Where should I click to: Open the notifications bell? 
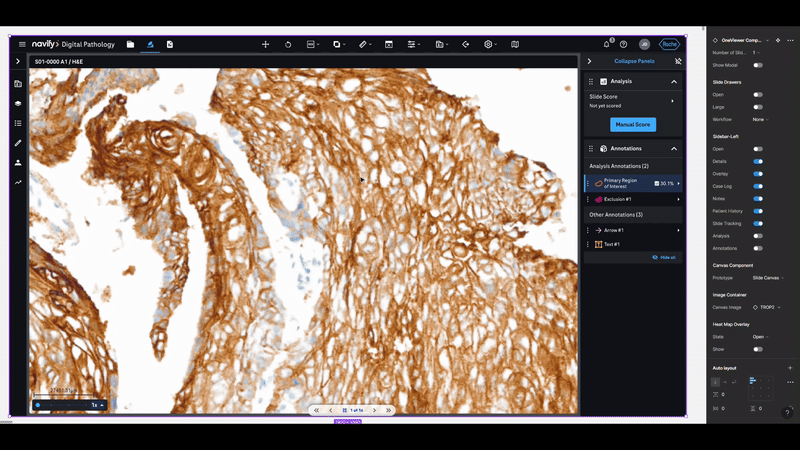[606, 44]
